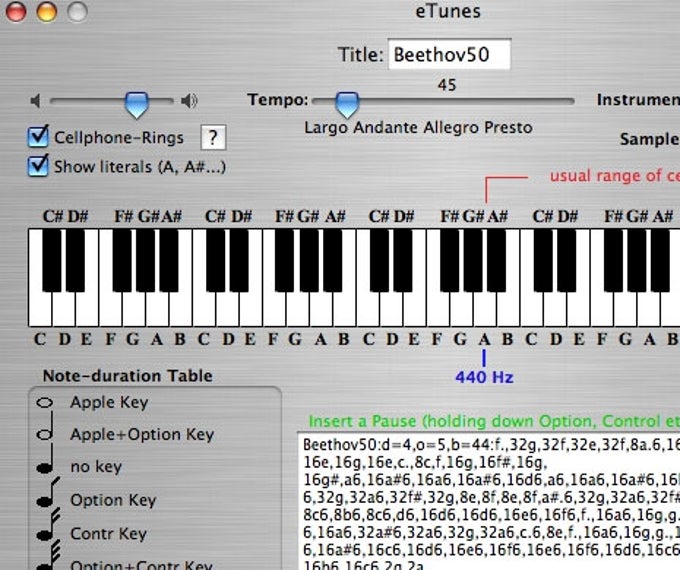Click the loud speaker icon beside volume slider
Screen dimensions: 680x570
pyautogui.click(x=189, y=101)
